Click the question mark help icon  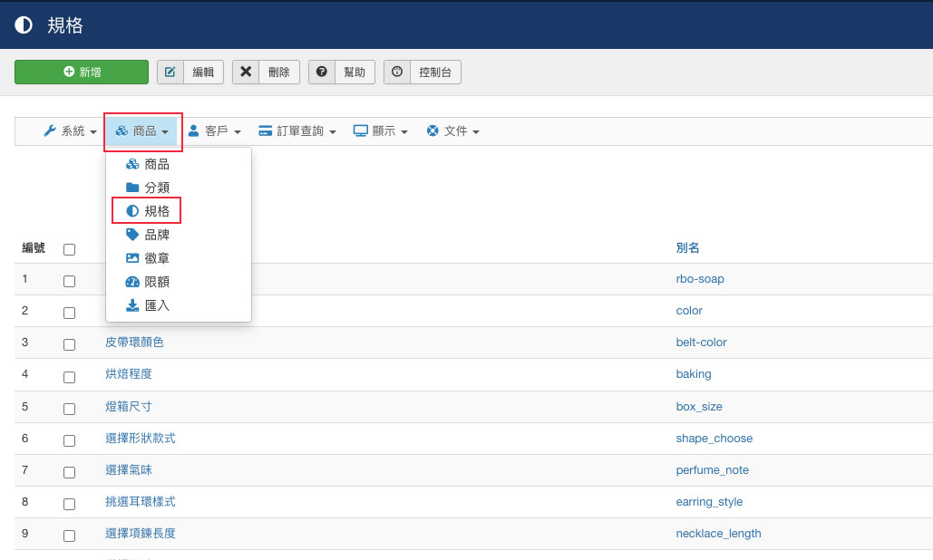[x=321, y=72]
